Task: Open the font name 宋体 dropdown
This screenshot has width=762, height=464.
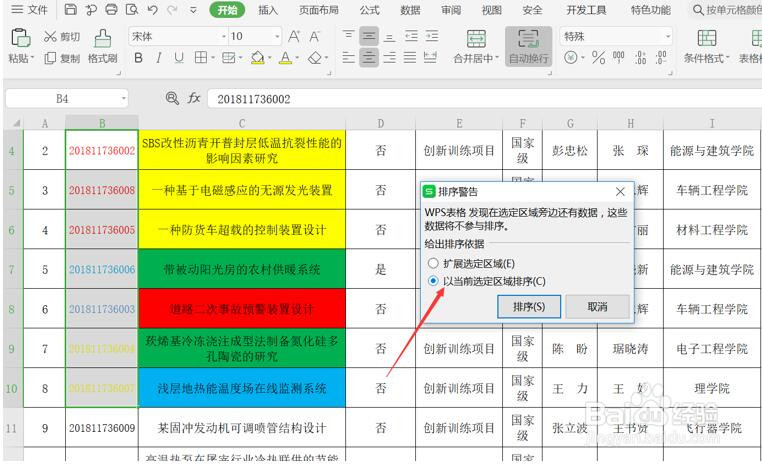Action: tap(223, 36)
